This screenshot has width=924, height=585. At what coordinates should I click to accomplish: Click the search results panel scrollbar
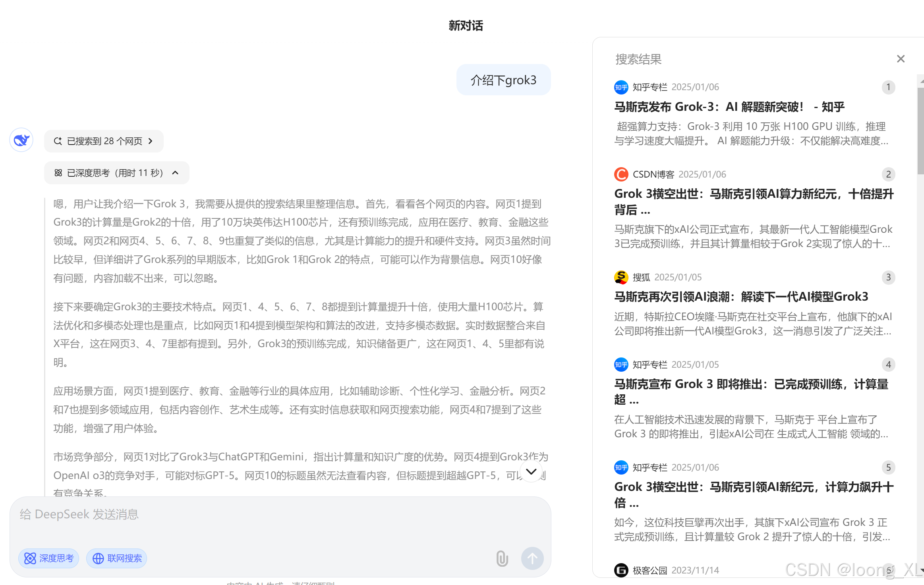920,131
